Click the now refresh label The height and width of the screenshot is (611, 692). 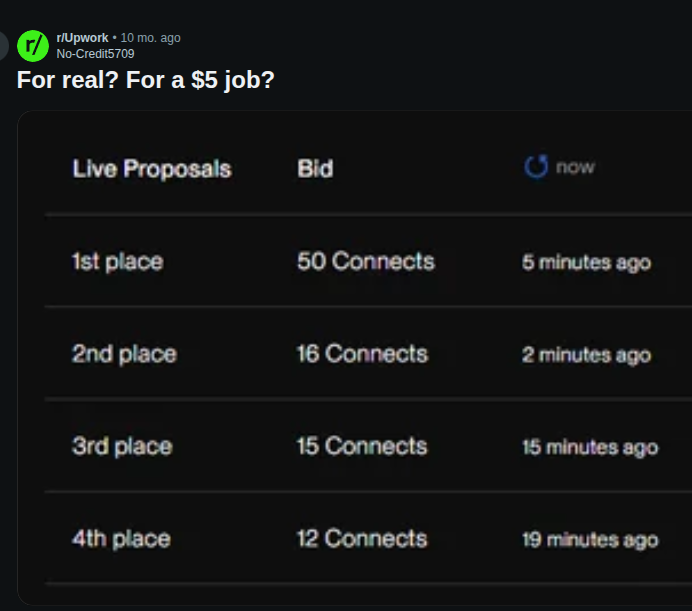(575, 167)
